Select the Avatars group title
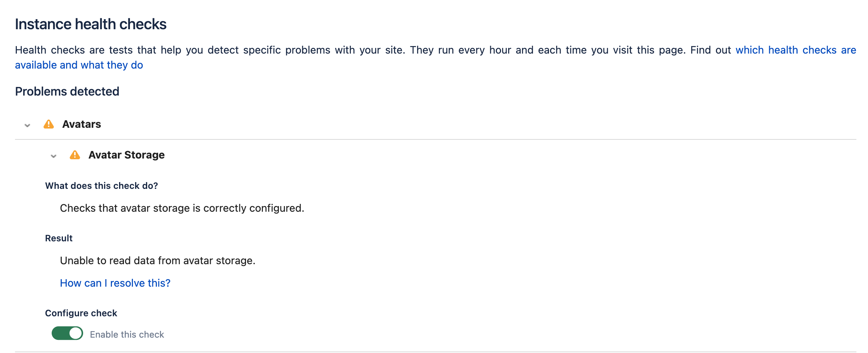This screenshot has width=868, height=353. [x=82, y=124]
